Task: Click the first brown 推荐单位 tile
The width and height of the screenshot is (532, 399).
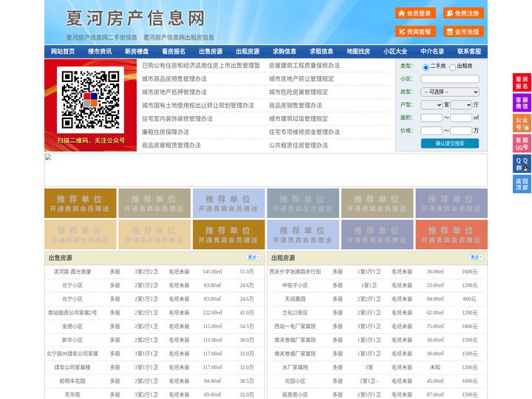Action: coord(81,203)
